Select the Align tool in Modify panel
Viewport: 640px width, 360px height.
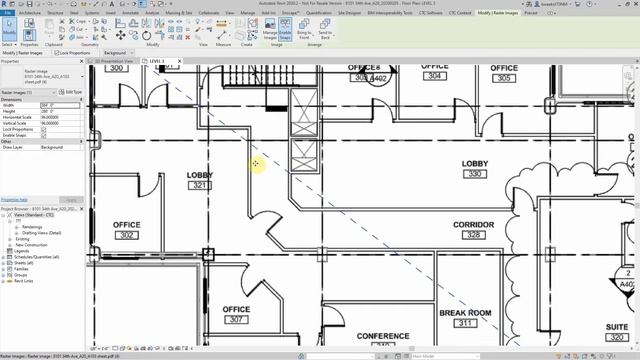click(120, 23)
